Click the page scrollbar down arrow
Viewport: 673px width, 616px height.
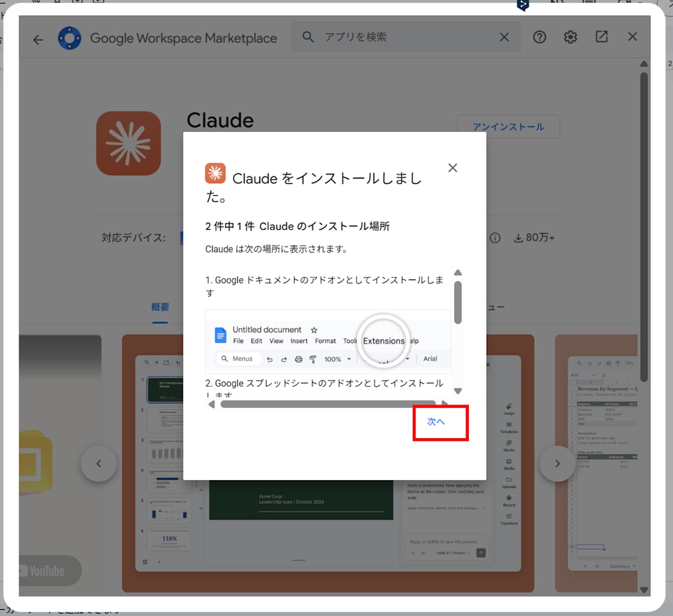pos(644,590)
